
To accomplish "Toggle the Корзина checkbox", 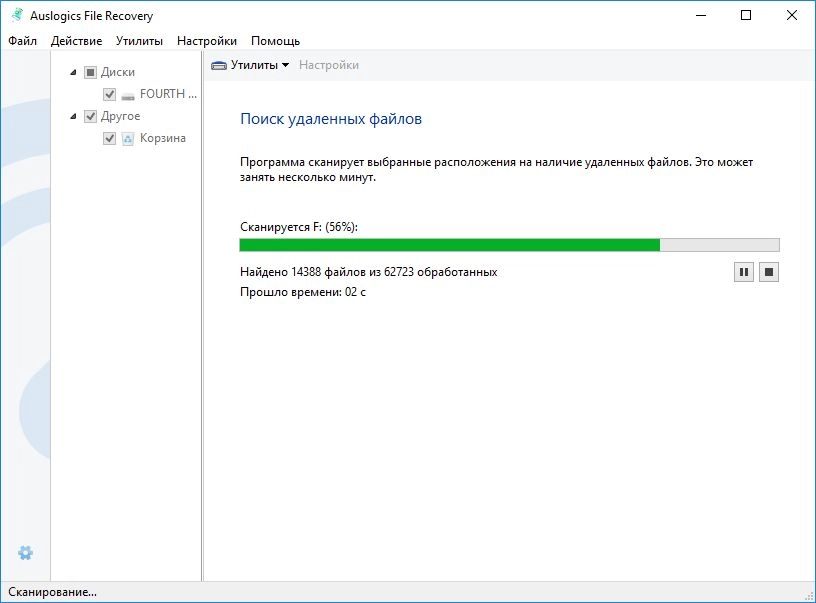I will (109, 138).
